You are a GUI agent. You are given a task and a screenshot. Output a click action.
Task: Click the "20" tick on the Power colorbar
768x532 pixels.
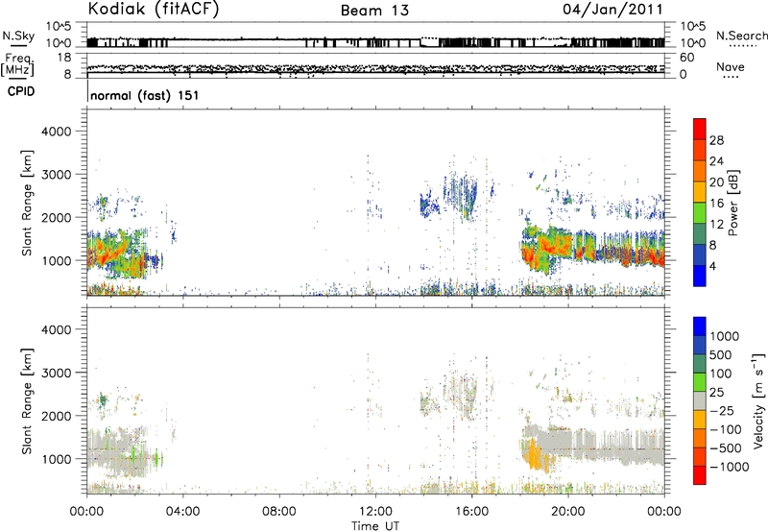point(716,182)
